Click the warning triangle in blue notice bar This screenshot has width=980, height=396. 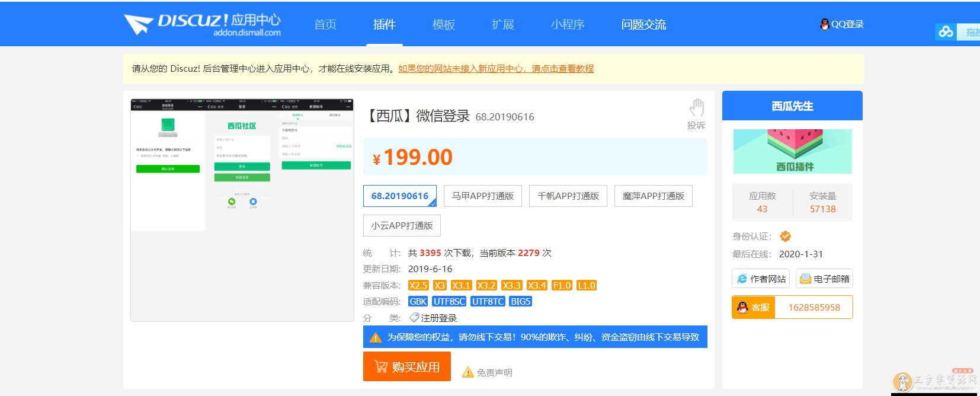[x=376, y=337]
